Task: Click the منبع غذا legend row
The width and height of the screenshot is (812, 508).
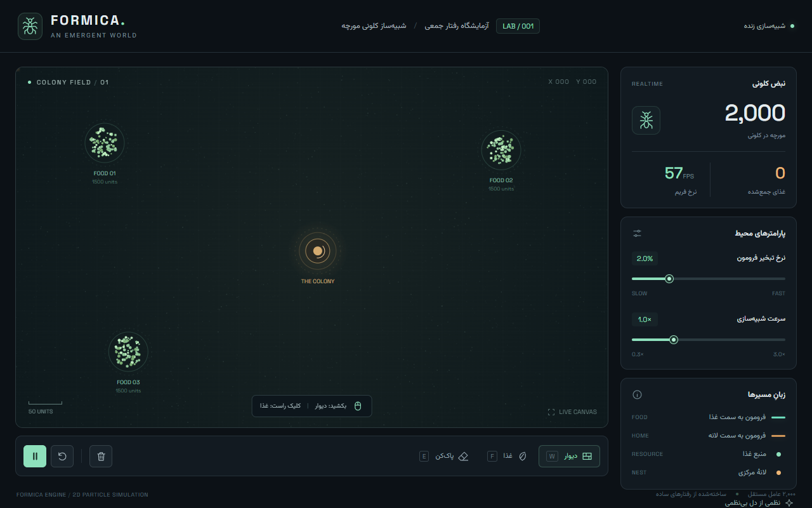Action: [x=709, y=454]
